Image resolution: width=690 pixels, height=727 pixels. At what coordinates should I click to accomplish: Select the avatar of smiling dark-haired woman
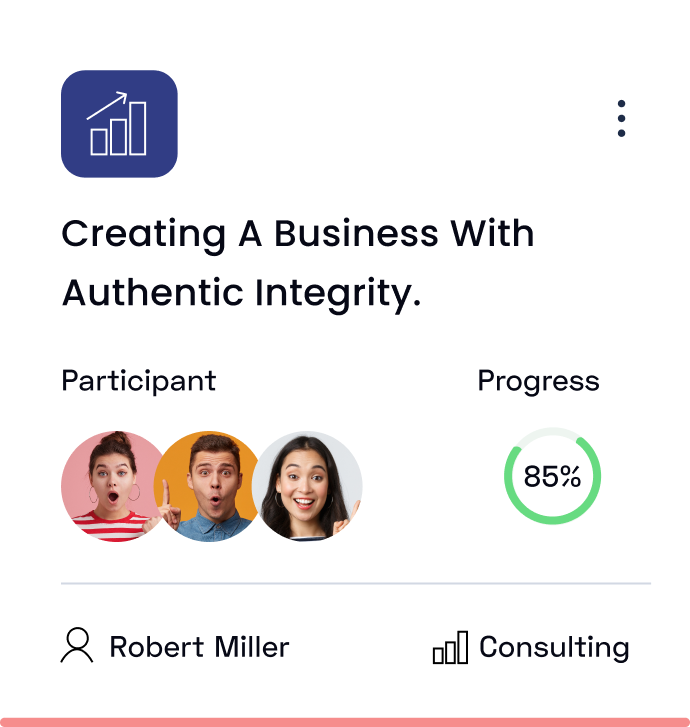(x=309, y=486)
